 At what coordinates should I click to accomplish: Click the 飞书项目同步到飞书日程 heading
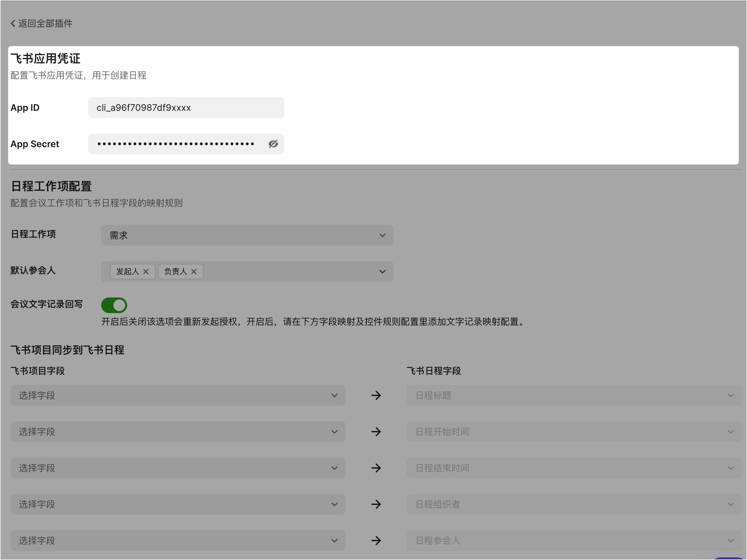[67, 350]
